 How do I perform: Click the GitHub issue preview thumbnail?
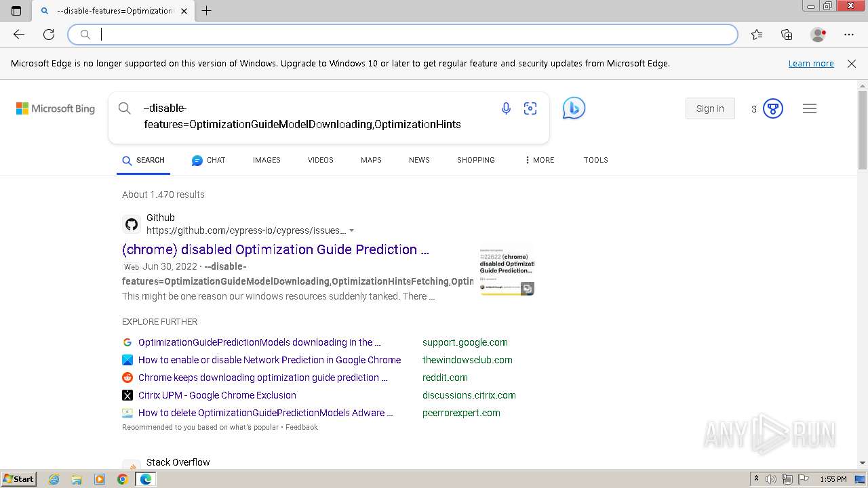tap(507, 270)
